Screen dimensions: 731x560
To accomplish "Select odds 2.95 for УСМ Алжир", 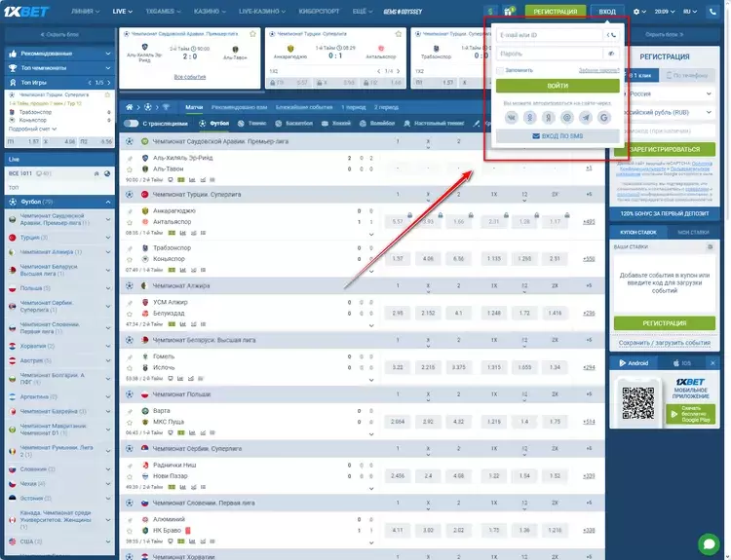I will coord(398,313).
